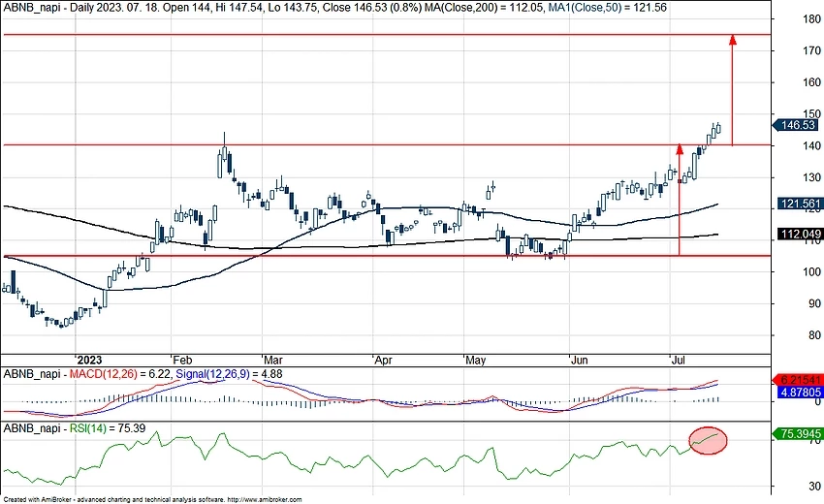Click the red highlighted circle on RSI
This screenshot has height=504, width=824.
pyautogui.click(x=709, y=439)
